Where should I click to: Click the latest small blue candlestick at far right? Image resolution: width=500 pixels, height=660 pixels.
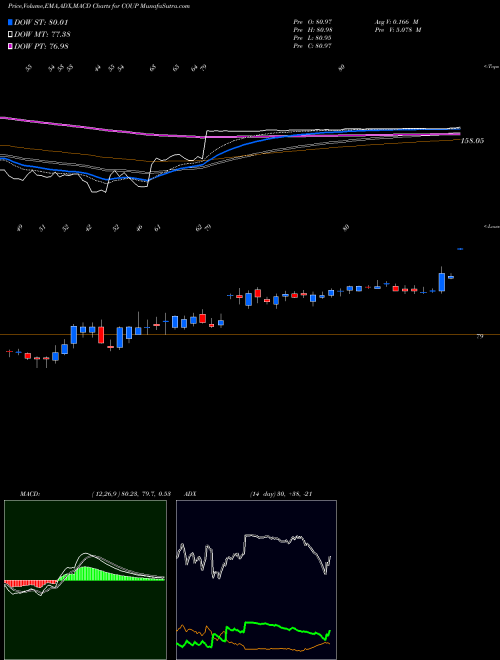click(x=460, y=249)
